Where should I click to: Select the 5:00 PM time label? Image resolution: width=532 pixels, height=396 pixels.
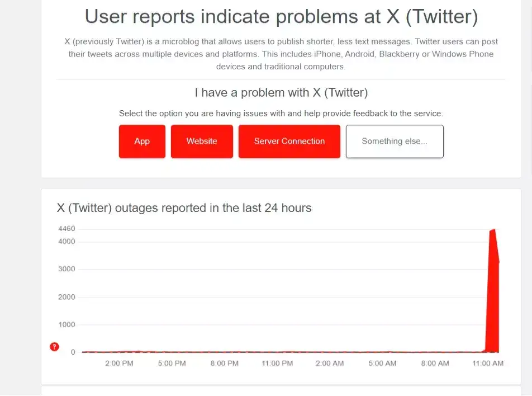172,364
